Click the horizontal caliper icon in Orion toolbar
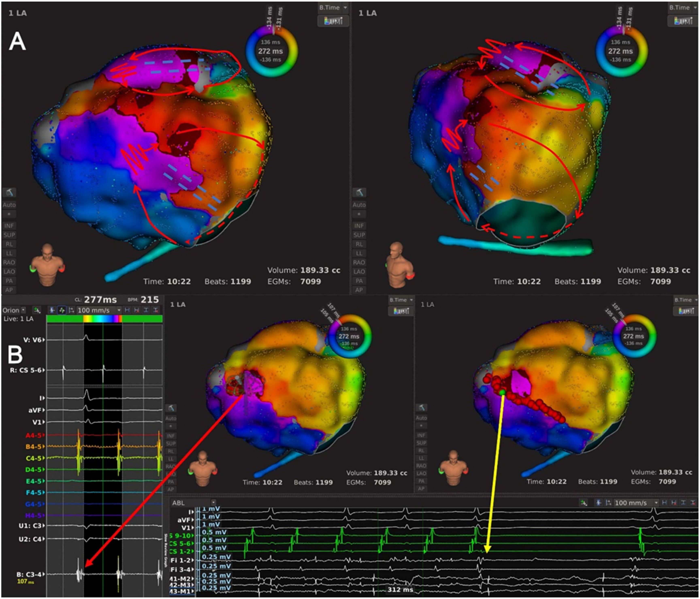 (x=127, y=310)
